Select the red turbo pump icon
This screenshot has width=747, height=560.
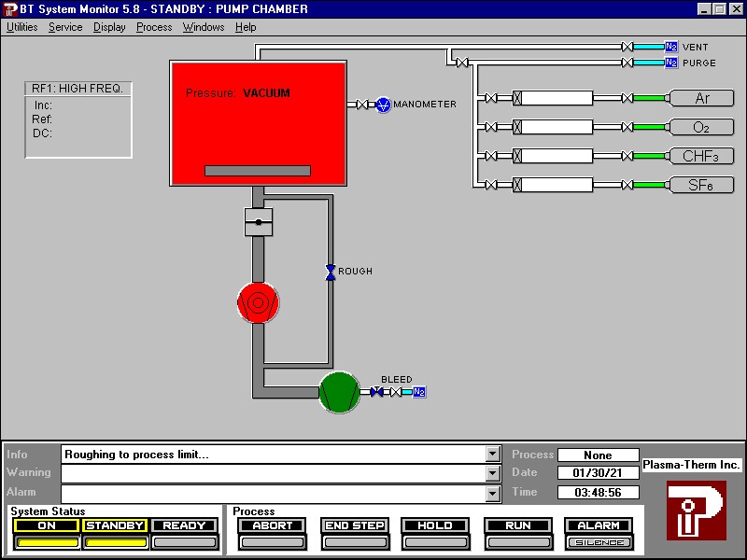(258, 303)
